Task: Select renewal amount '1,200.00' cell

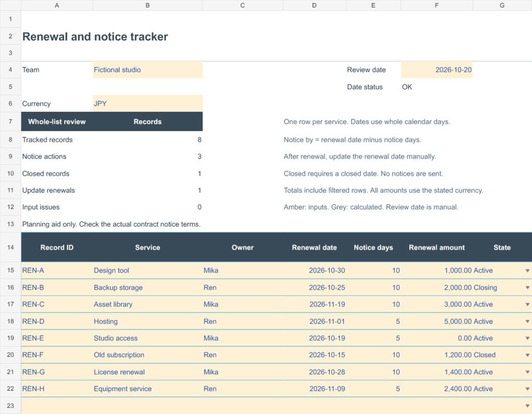Action: tap(436, 355)
